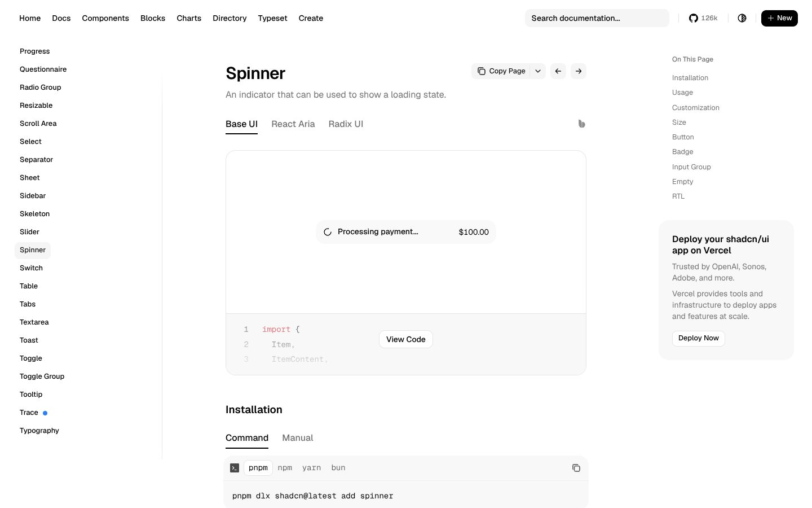Expand the Copy Page dropdown chevron
The width and height of the screenshot is (812, 508).
click(538, 71)
